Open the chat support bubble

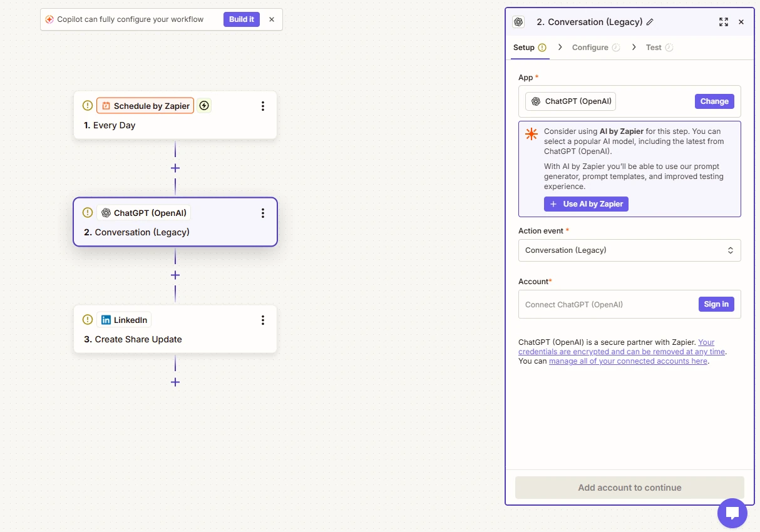point(732,513)
